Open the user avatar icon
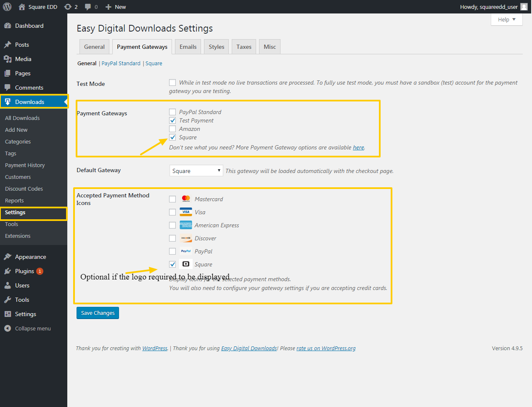This screenshot has height=407, width=532. tap(524, 7)
